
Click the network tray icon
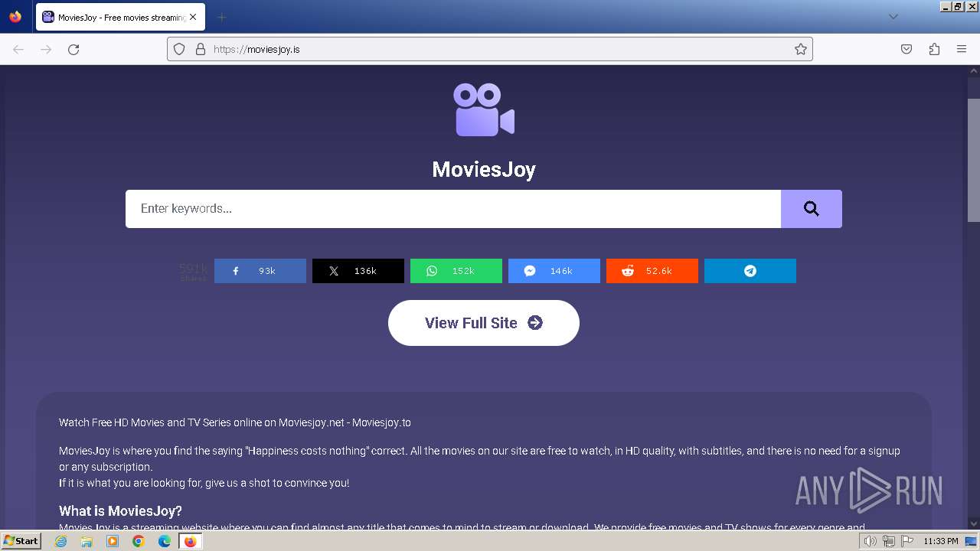[889, 541]
